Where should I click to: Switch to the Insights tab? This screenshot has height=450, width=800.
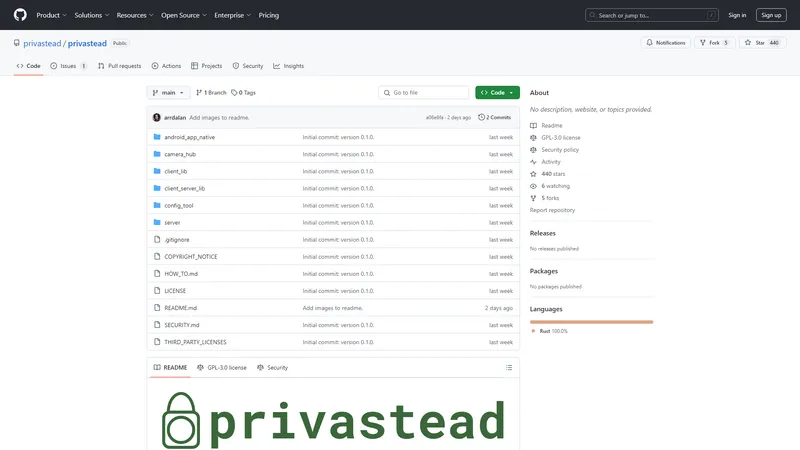coord(289,66)
